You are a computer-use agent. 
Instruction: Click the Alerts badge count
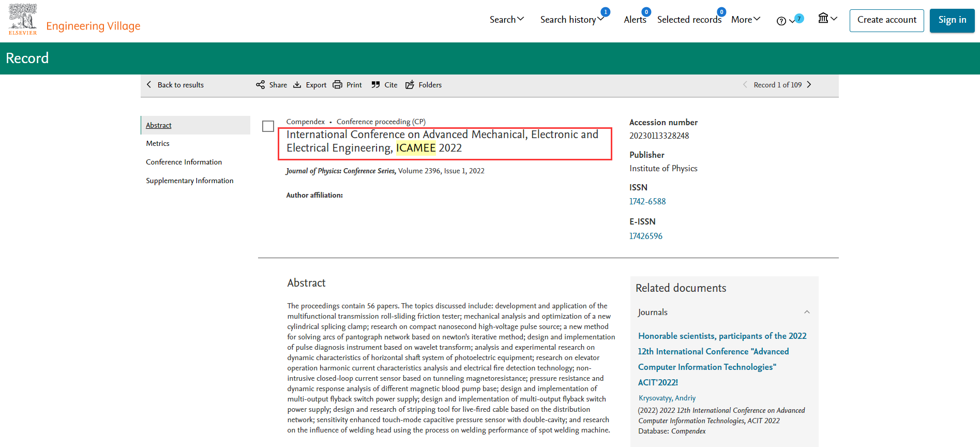[x=646, y=11]
